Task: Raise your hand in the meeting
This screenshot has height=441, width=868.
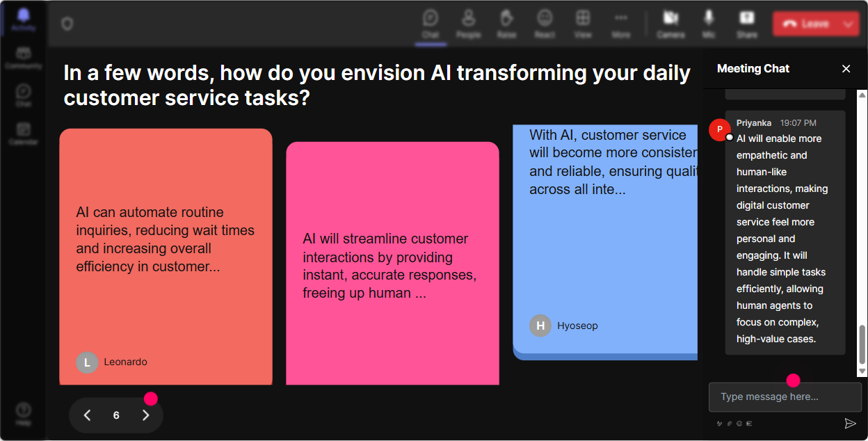Action: coord(506,24)
